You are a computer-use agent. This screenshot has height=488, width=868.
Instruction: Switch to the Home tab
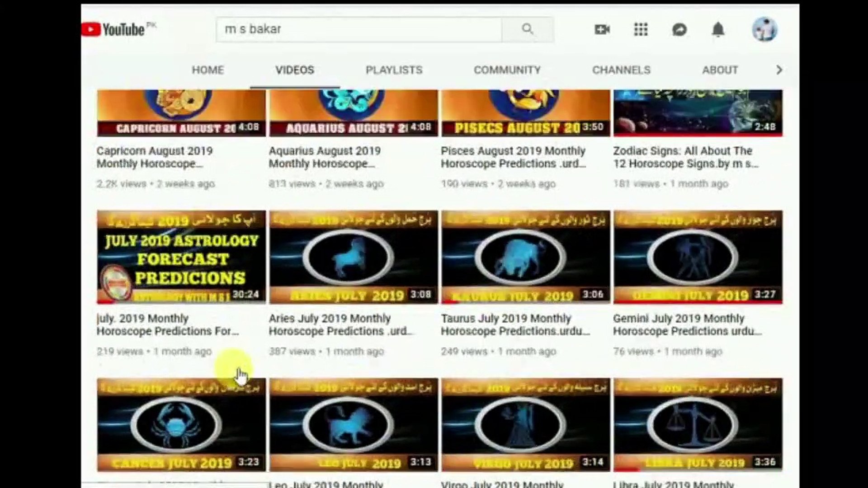(208, 70)
